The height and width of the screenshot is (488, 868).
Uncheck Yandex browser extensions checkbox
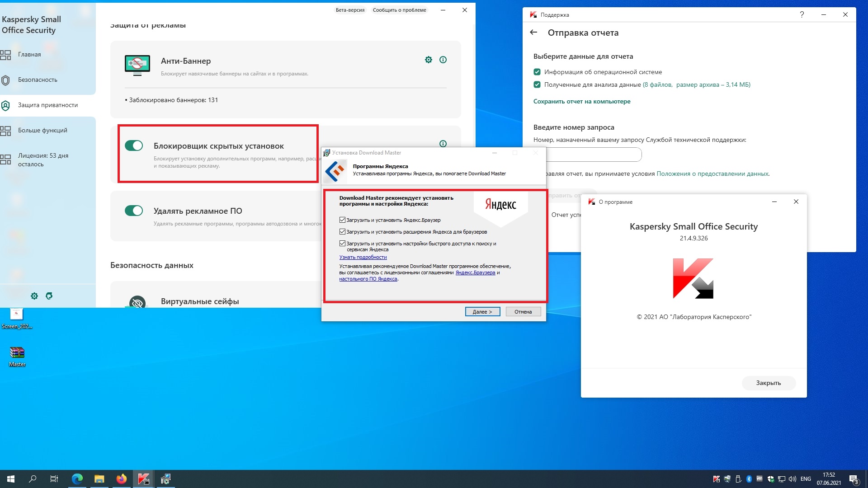(342, 232)
